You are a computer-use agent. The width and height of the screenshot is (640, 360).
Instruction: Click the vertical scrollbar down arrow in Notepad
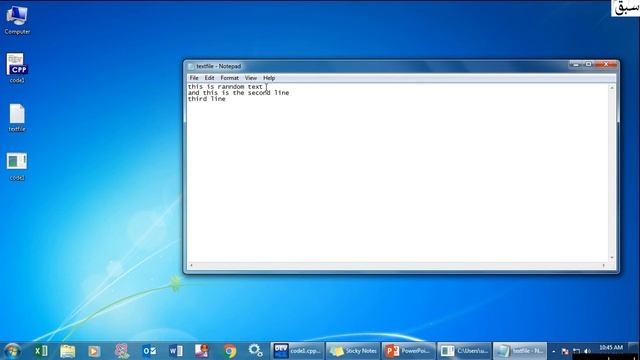[x=612, y=258]
